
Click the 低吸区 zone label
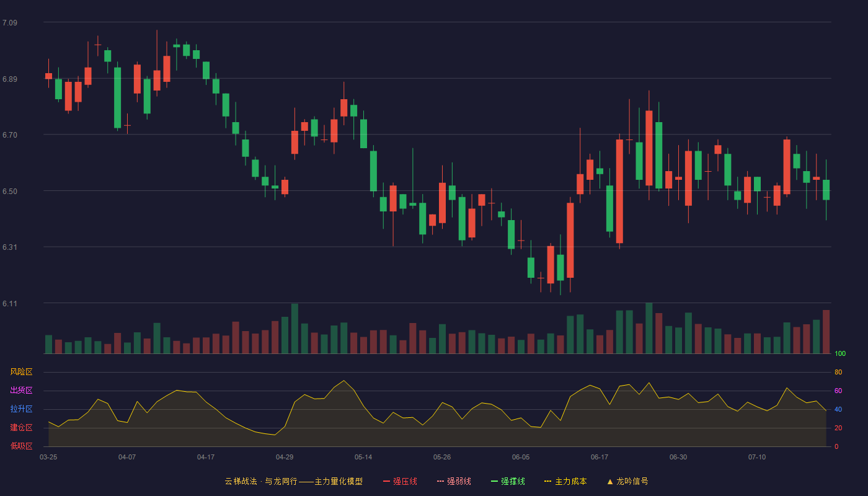tap(21, 446)
